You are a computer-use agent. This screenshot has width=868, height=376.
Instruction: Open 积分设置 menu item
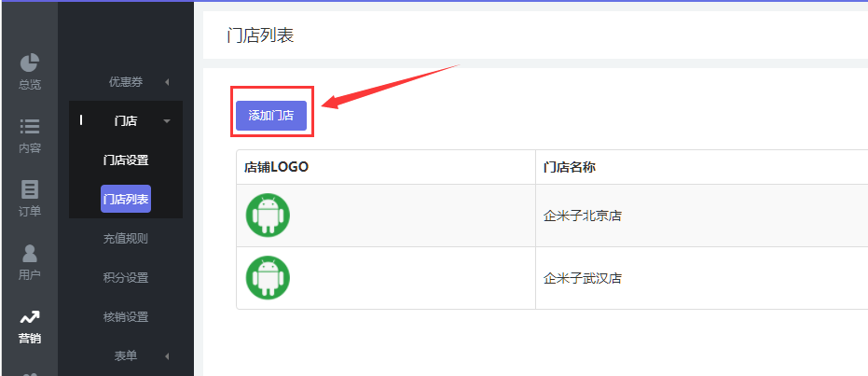(126, 278)
